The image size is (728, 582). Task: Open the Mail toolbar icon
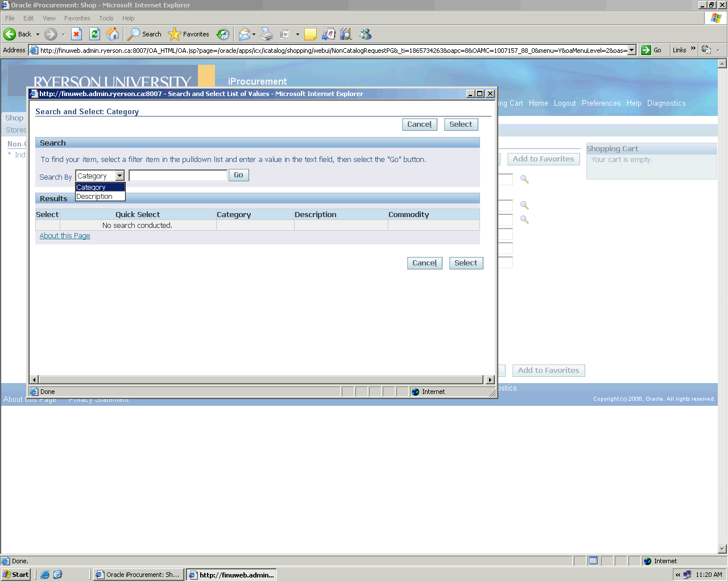pos(244,34)
